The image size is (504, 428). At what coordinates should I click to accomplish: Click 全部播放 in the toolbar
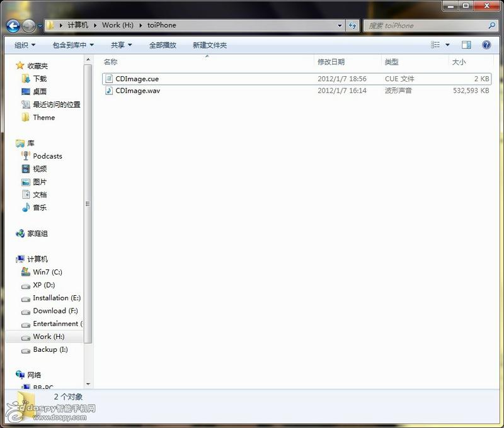tap(163, 45)
